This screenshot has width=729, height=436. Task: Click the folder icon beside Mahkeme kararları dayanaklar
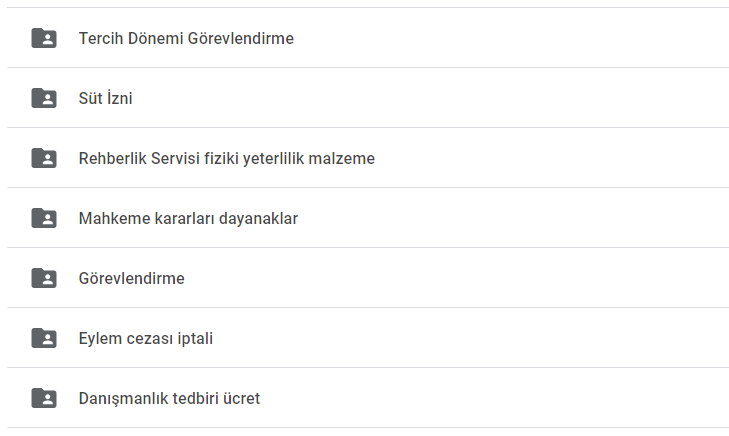44,218
